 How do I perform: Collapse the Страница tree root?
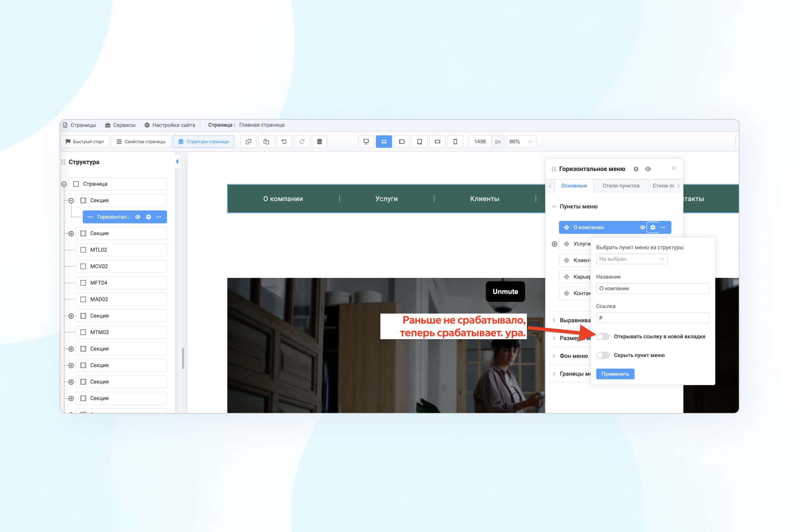point(64,184)
